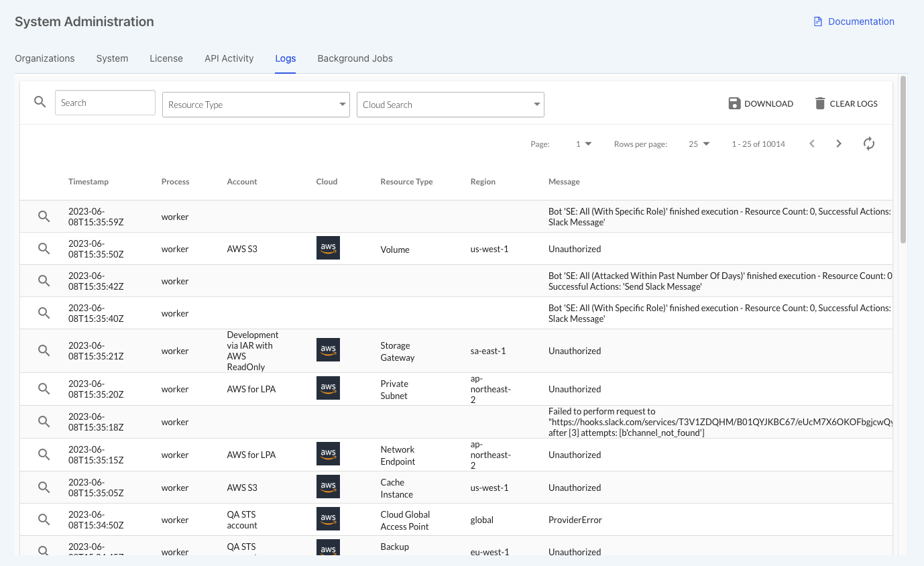Go to next page of logs
Image resolution: width=924 pixels, height=566 pixels.
pos(839,144)
